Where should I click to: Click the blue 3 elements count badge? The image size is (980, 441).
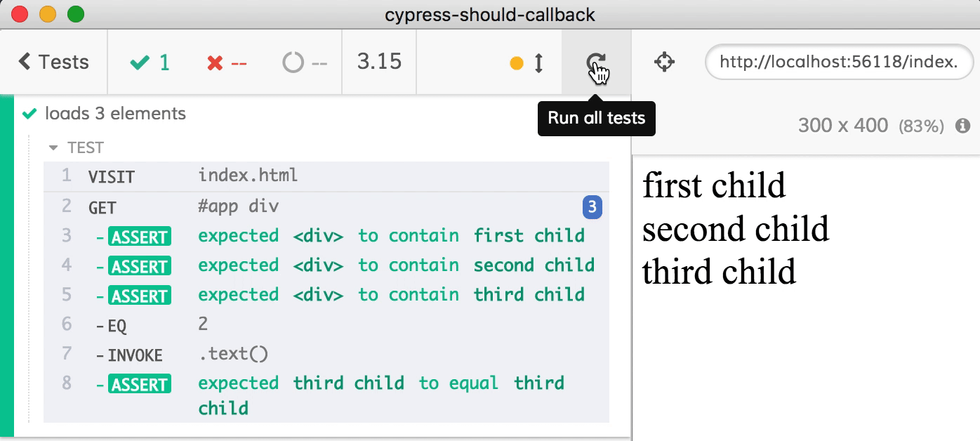(x=592, y=208)
